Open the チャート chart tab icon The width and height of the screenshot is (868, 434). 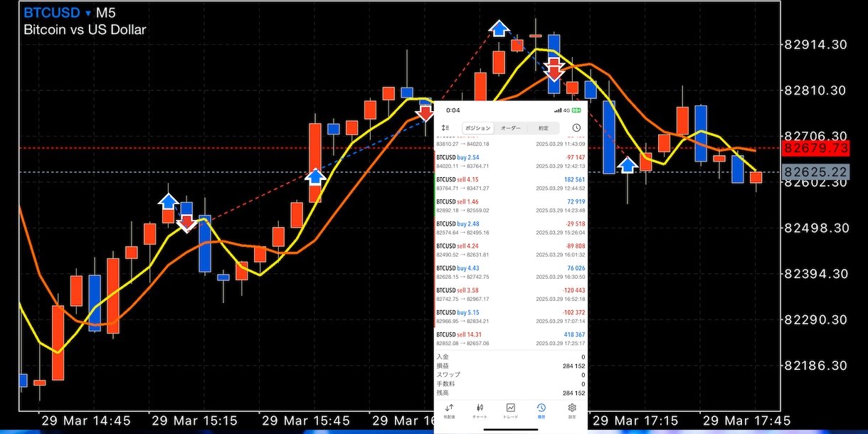point(480,410)
